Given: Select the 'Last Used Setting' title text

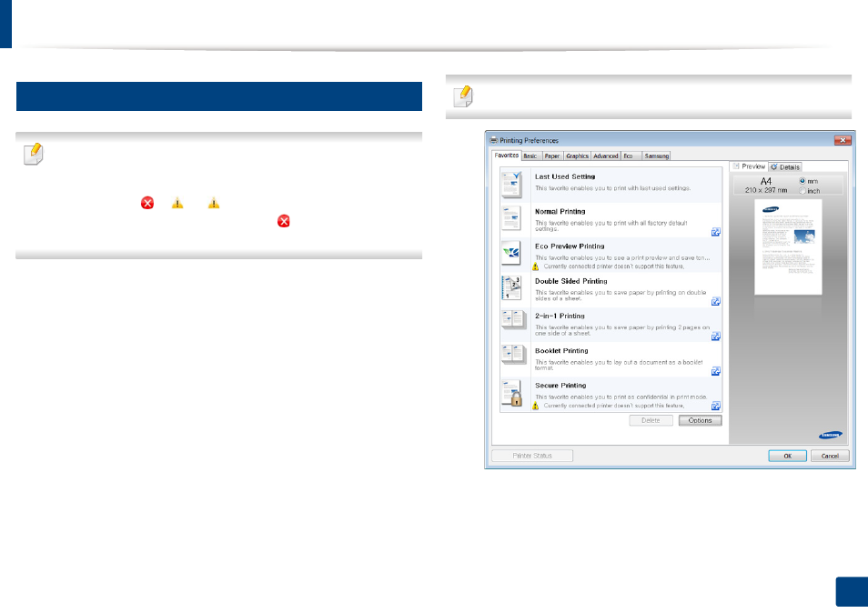Looking at the screenshot, I should click(x=565, y=176).
